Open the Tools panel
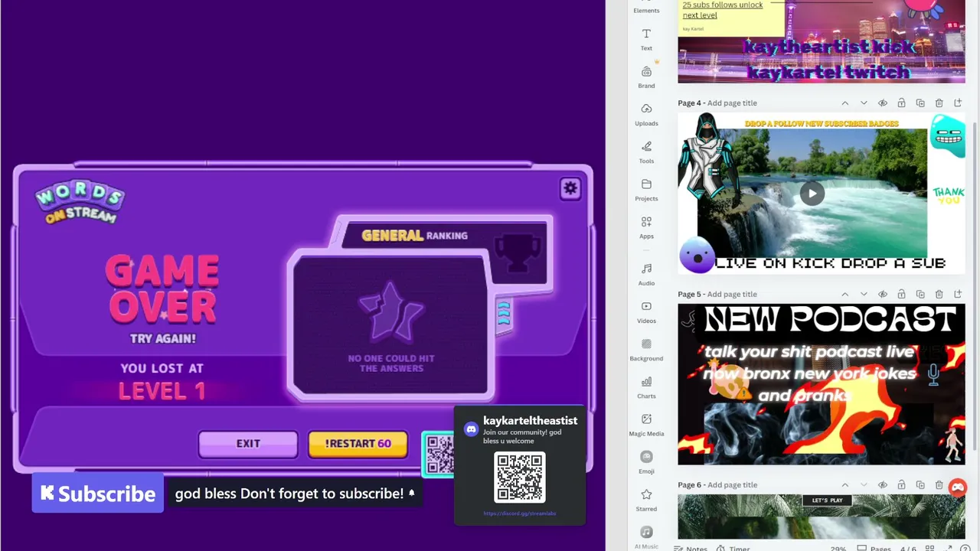This screenshot has height=551, width=980. click(646, 152)
